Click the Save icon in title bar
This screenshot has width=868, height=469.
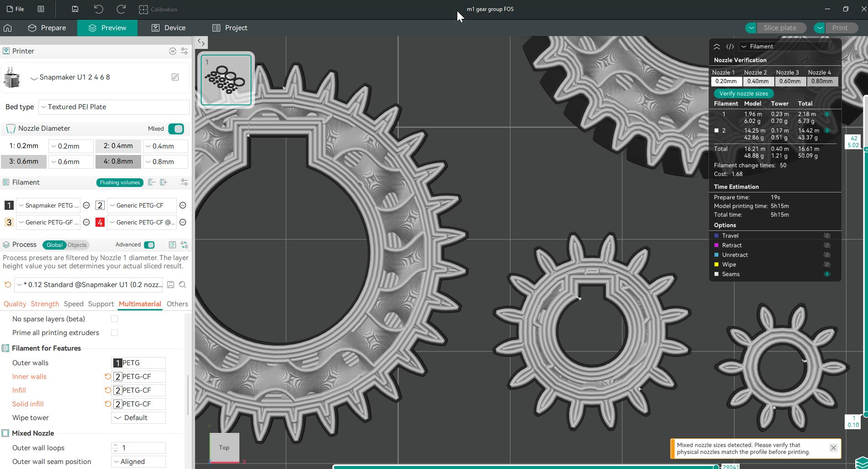(75, 9)
